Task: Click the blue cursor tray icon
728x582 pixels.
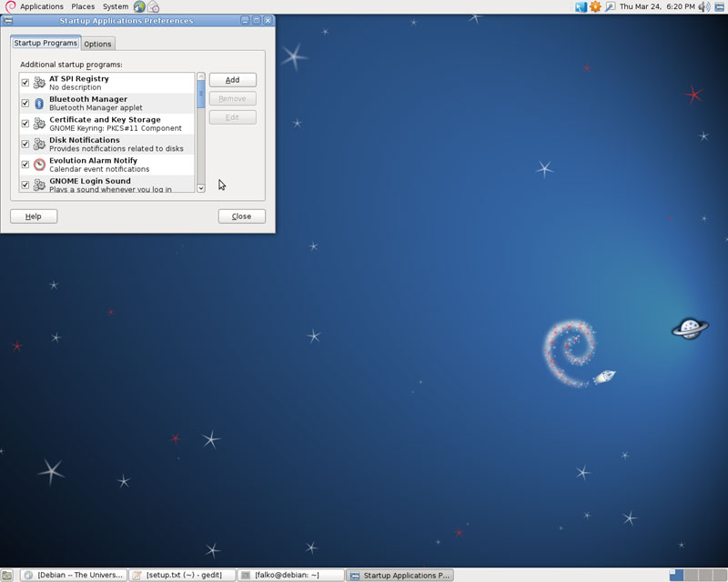Action: (x=581, y=6)
